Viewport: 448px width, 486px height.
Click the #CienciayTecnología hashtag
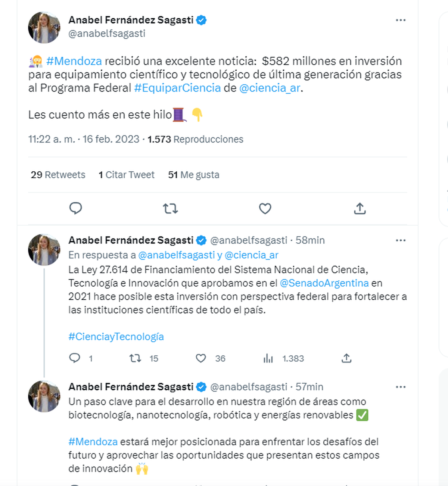(116, 337)
